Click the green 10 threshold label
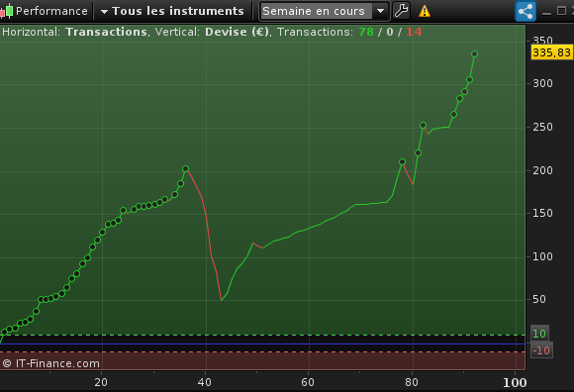Image resolution: width=574 pixels, height=392 pixels. click(539, 334)
